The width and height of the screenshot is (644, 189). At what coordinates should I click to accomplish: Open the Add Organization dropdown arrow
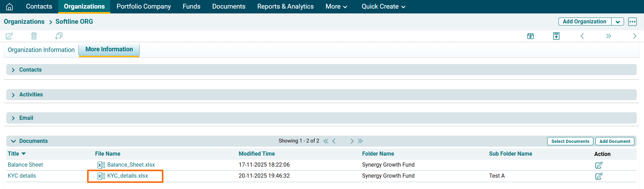click(617, 22)
